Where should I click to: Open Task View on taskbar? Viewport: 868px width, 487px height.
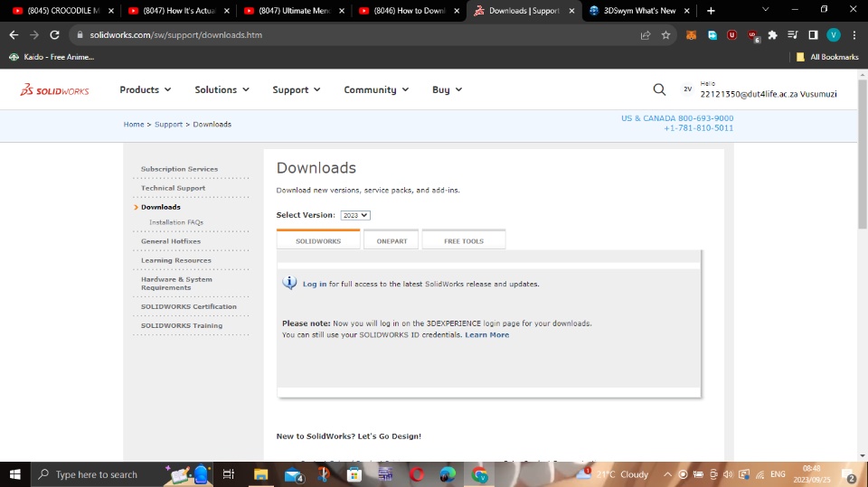(x=228, y=474)
